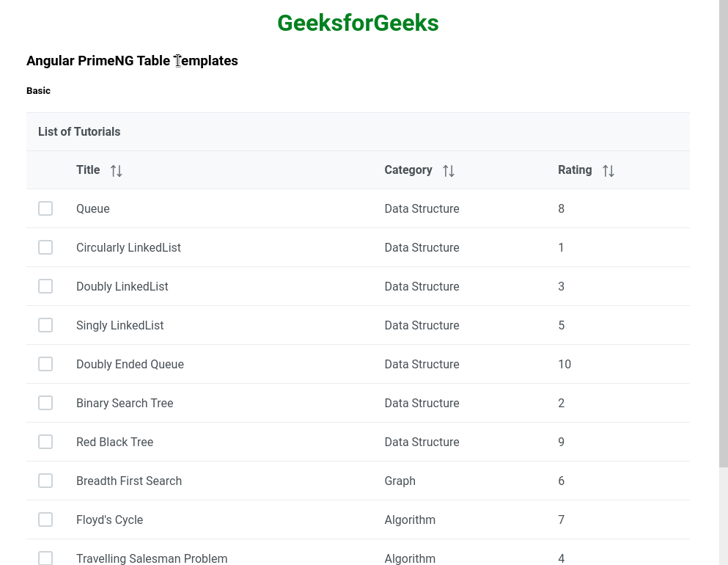Check the Red Black Tree row checkbox
The width and height of the screenshot is (728, 565).
point(45,442)
